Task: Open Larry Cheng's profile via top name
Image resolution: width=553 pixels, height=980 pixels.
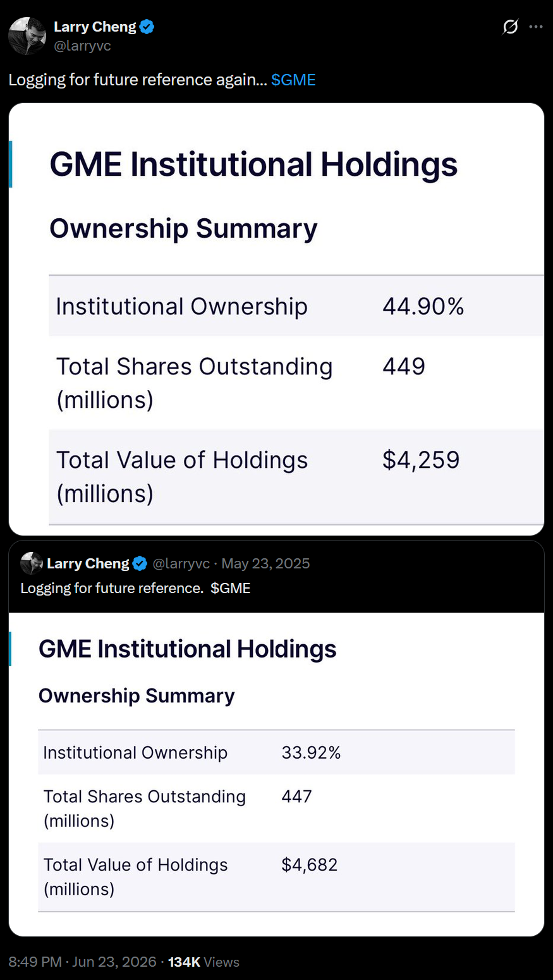Action: click(x=95, y=27)
